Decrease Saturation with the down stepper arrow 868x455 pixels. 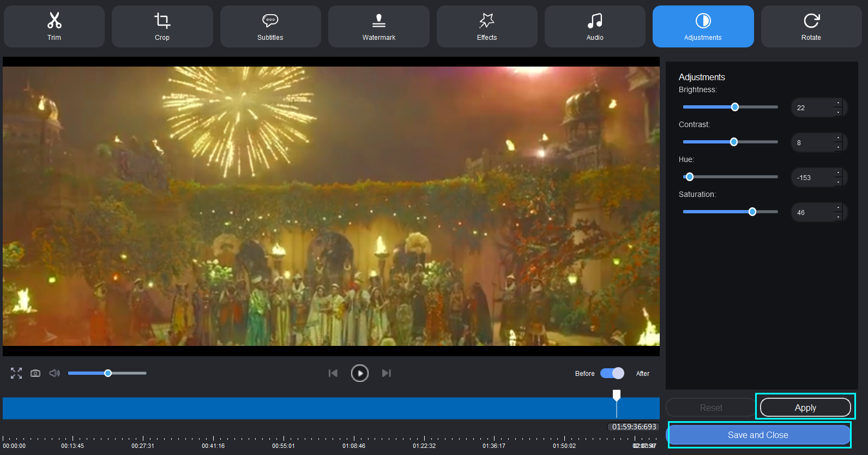[839, 217]
